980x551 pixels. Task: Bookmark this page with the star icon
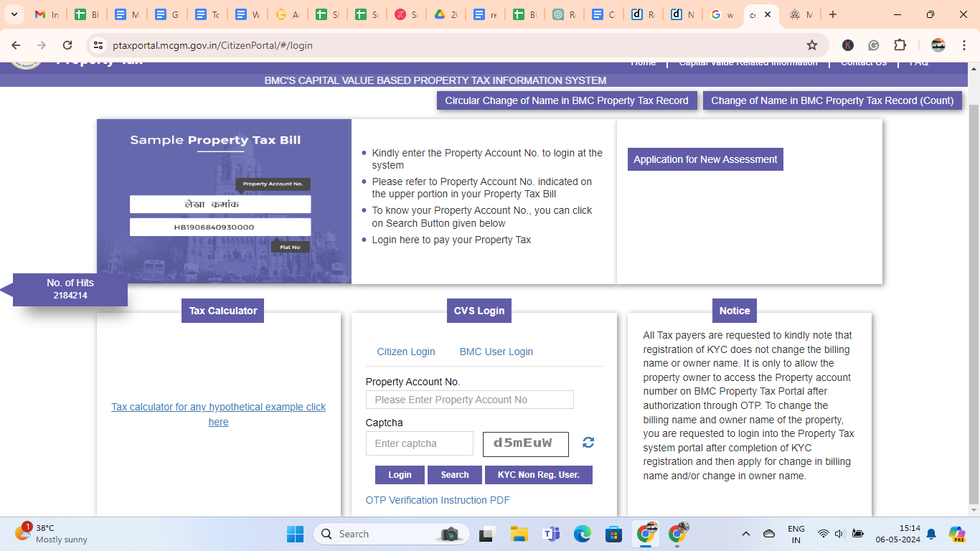pyautogui.click(x=812, y=45)
